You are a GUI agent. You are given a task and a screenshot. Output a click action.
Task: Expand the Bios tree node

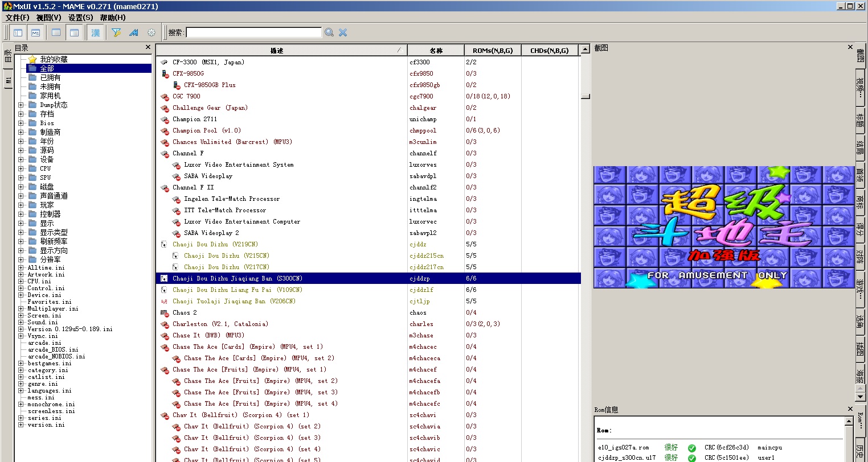coord(21,123)
